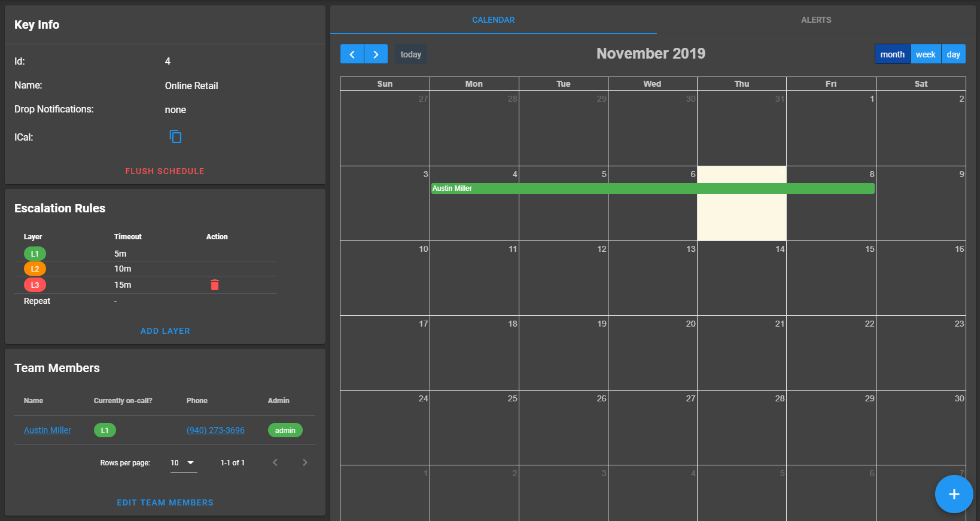Click the November 2019 title
The image size is (980, 521).
[651, 54]
